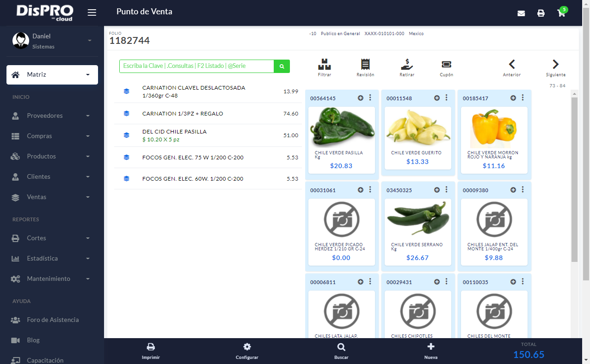Open the Revisión review tool

coord(365,68)
